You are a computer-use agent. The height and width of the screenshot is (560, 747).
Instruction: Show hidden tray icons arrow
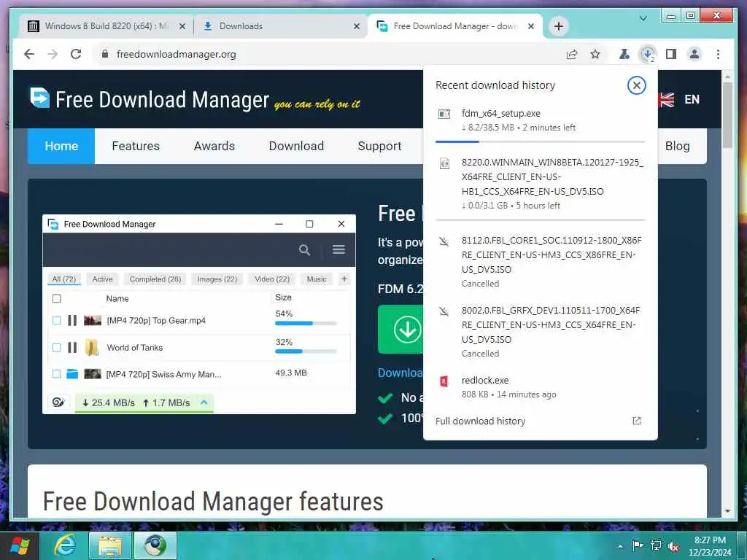(x=620, y=546)
